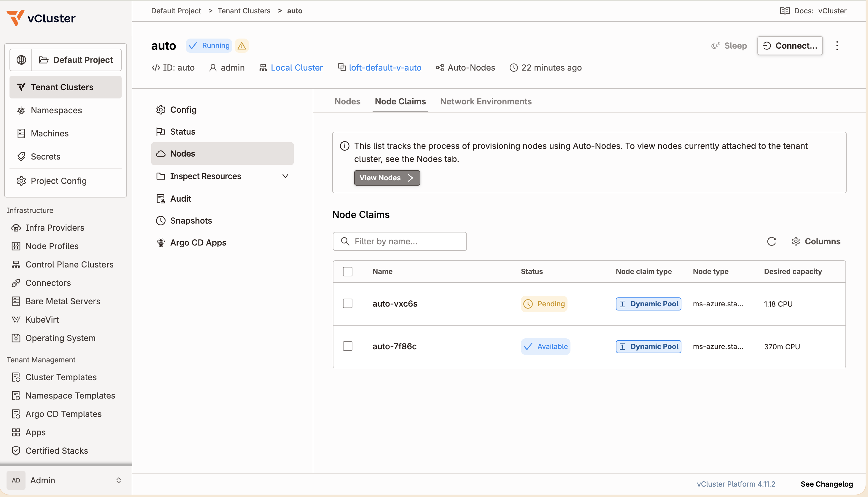This screenshot has width=868, height=497.
Task: Switch to the Nodes tab
Action: point(347,101)
